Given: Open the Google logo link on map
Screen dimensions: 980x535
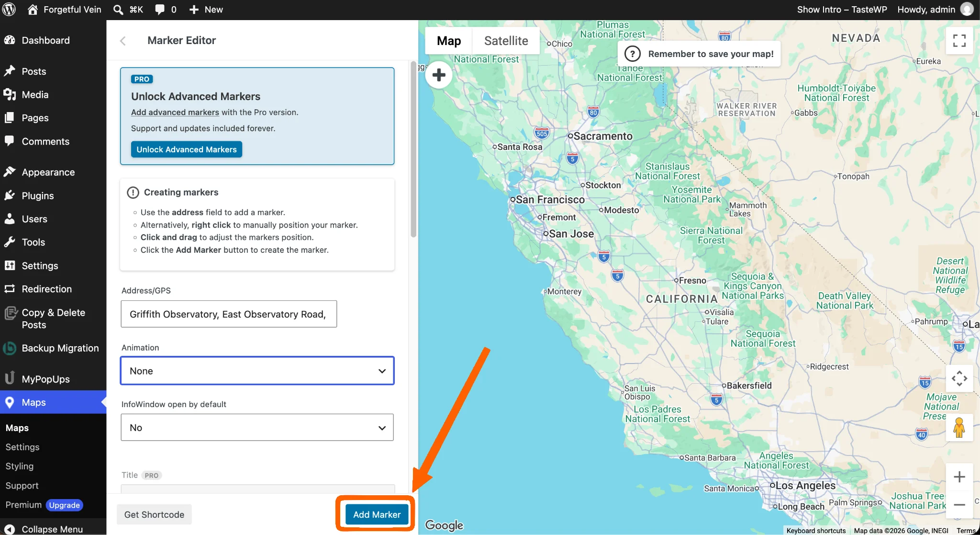Looking at the screenshot, I should (444, 525).
